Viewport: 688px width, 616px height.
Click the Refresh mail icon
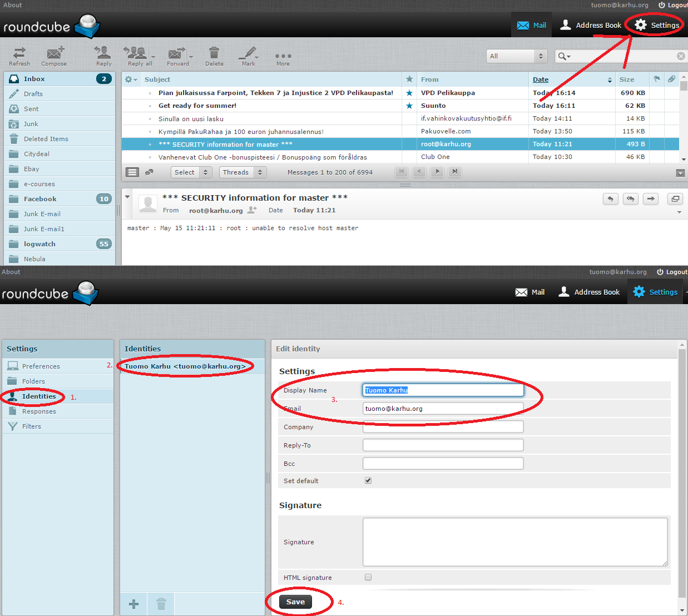tap(19, 54)
